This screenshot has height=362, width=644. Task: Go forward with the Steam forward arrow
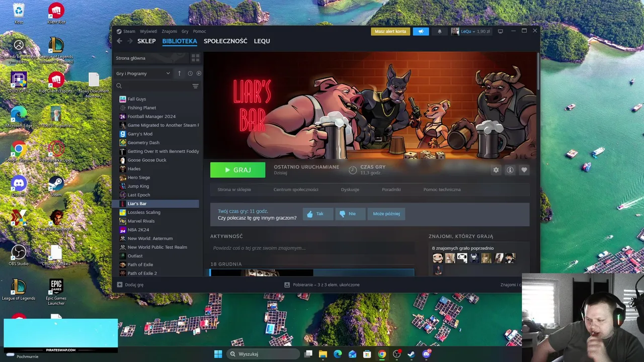click(x=130, y=41)
